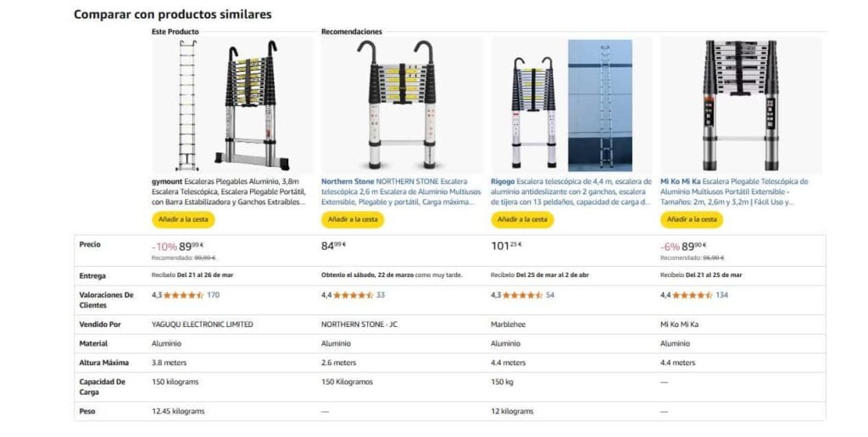View the 170 reviews for gymount
The width and height of the screenshot is (868, 437).
(213, 296)
